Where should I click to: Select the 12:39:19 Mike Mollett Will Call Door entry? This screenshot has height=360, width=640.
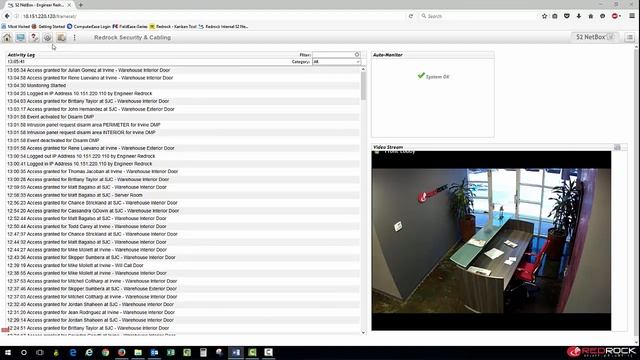(x=183, y=265)
